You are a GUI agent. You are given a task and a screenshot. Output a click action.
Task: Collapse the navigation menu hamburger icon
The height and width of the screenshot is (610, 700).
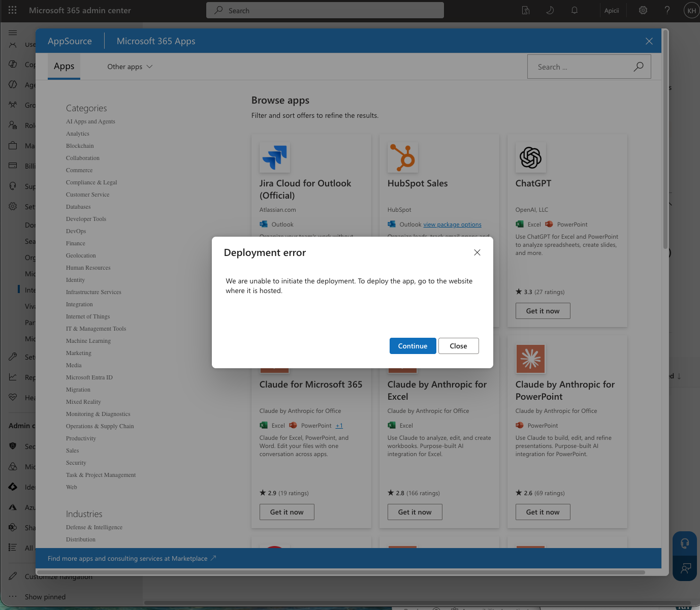tap(13, 33)
